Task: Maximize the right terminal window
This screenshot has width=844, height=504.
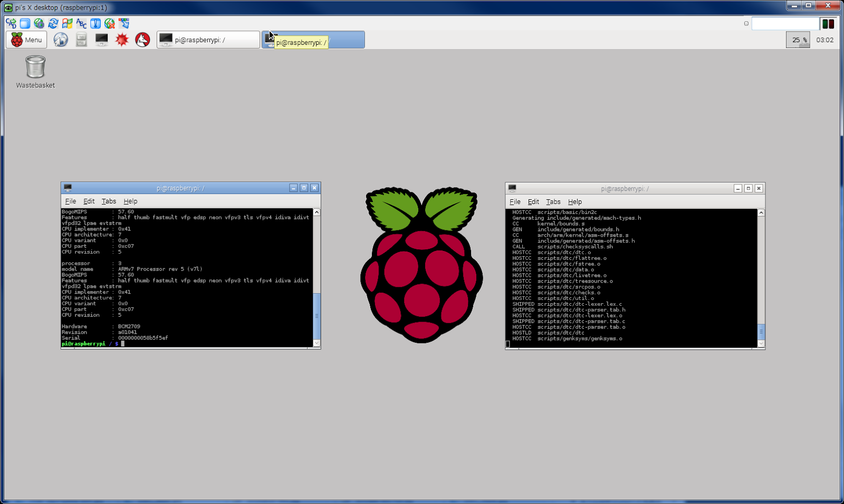Action: coord(748,188)
